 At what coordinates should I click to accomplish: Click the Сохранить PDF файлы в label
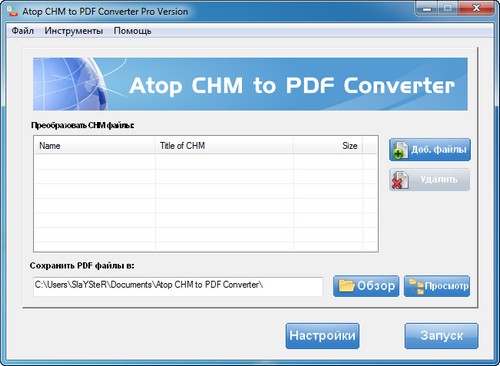(82, 266)
